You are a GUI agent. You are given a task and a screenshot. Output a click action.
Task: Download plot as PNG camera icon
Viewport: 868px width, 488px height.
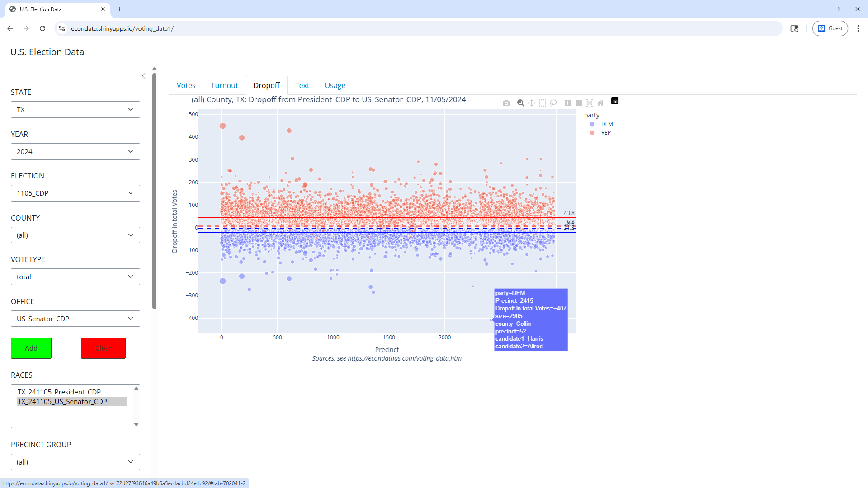click(506, 103)
